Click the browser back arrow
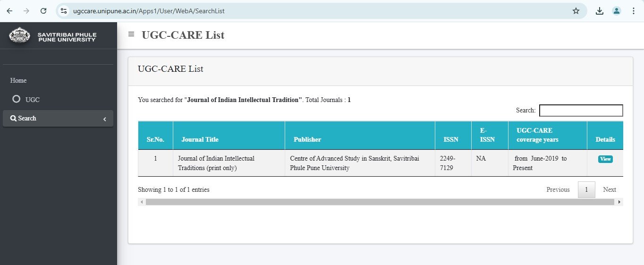Image resolution: width=644 pixels, height=265 pixels. [9, 11]
